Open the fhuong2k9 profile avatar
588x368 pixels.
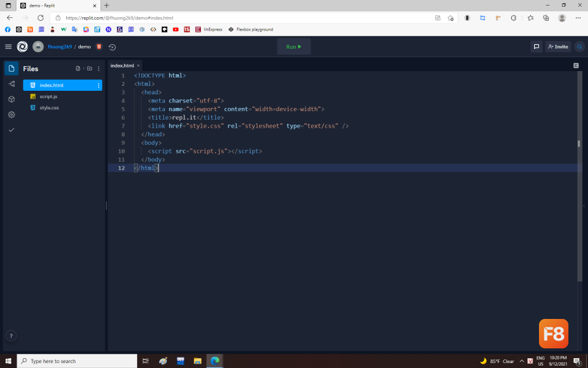point(38,47)
